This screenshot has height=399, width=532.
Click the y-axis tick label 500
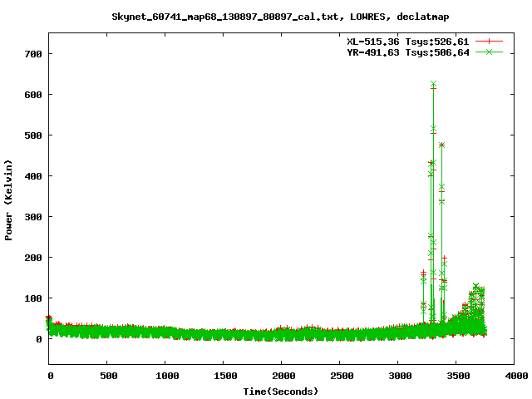(33, 135)
